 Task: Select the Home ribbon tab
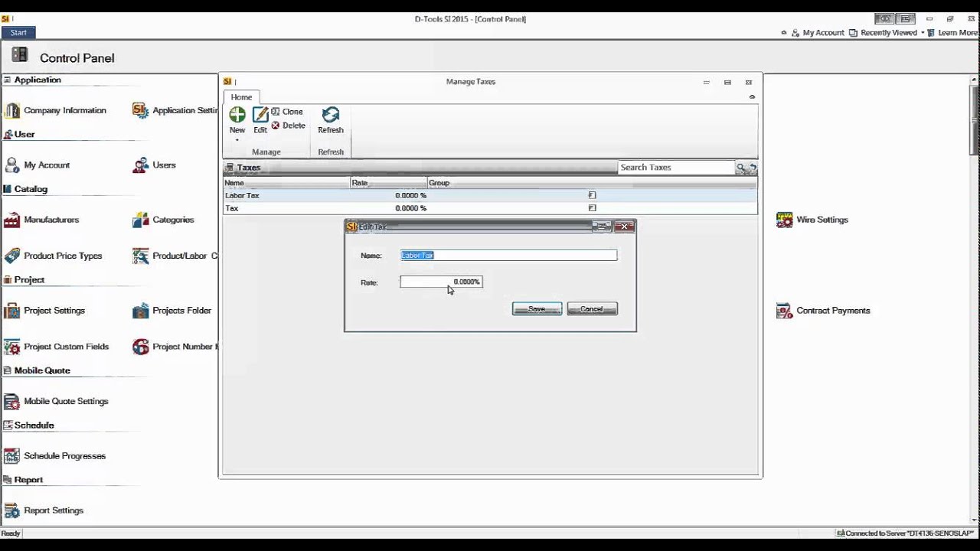pyautogui.click(x=241, y=97)
